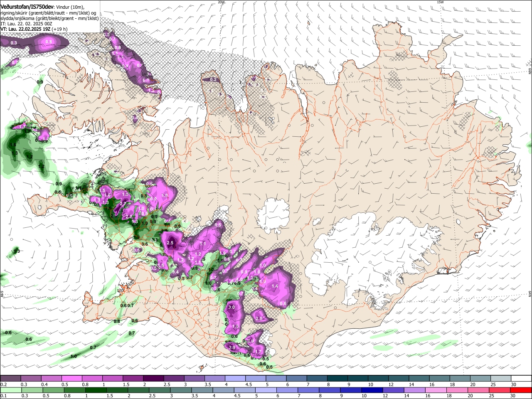Viewport: 532px width, 399px height.
Task: Click the magenta 1.5 snow legend swatch
Action: [133, 379]
